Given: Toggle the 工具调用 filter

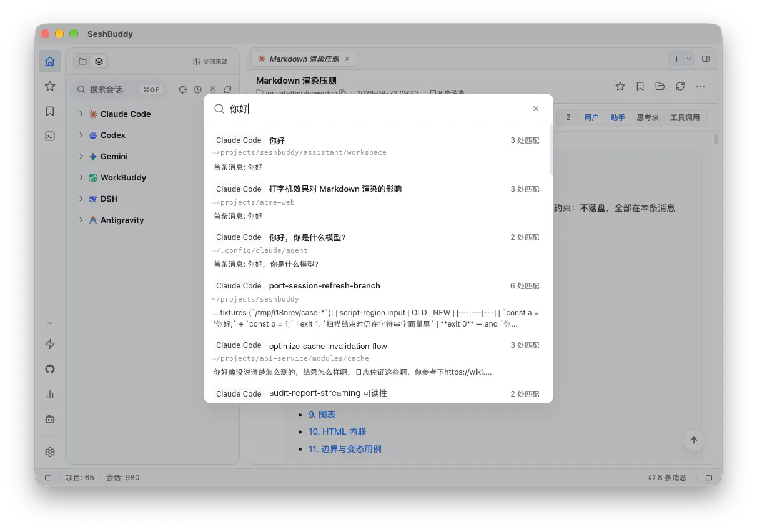Looking at the screenshot, I should [685, 117].
